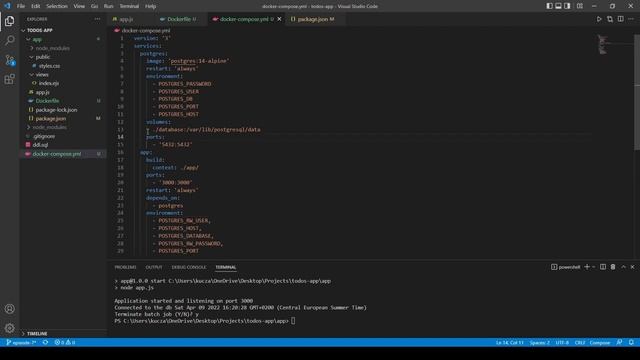Image resolution: width=640 pixels, height=360 pixels.
Task: Close the terminal panel with X
Action: tap(633, 267)
